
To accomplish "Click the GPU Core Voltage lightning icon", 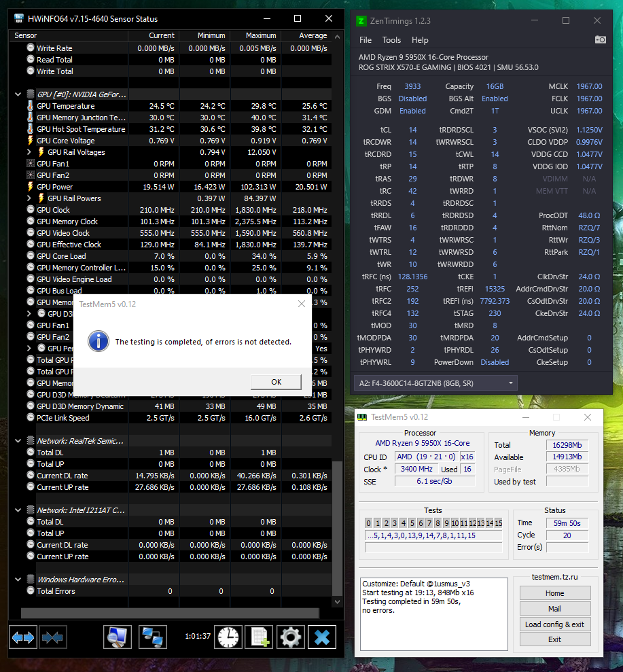I will point(30,140).
